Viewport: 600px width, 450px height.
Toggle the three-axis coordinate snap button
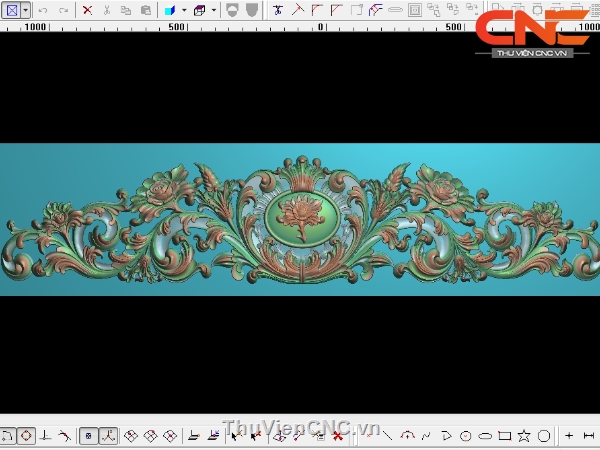[x=108, y=436]
